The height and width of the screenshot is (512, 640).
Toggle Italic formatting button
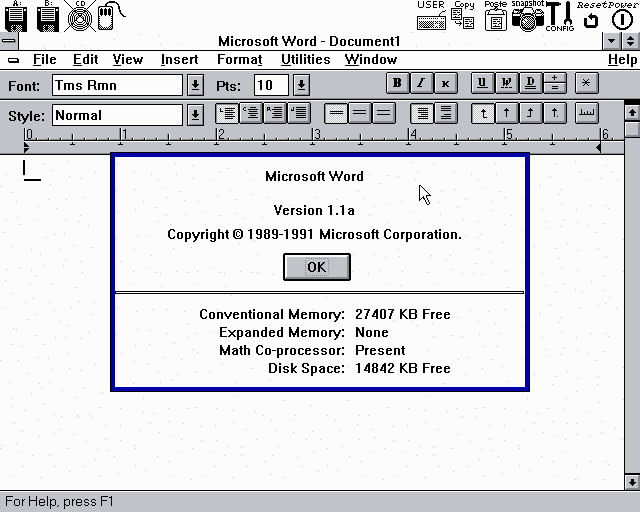point(421,83)
